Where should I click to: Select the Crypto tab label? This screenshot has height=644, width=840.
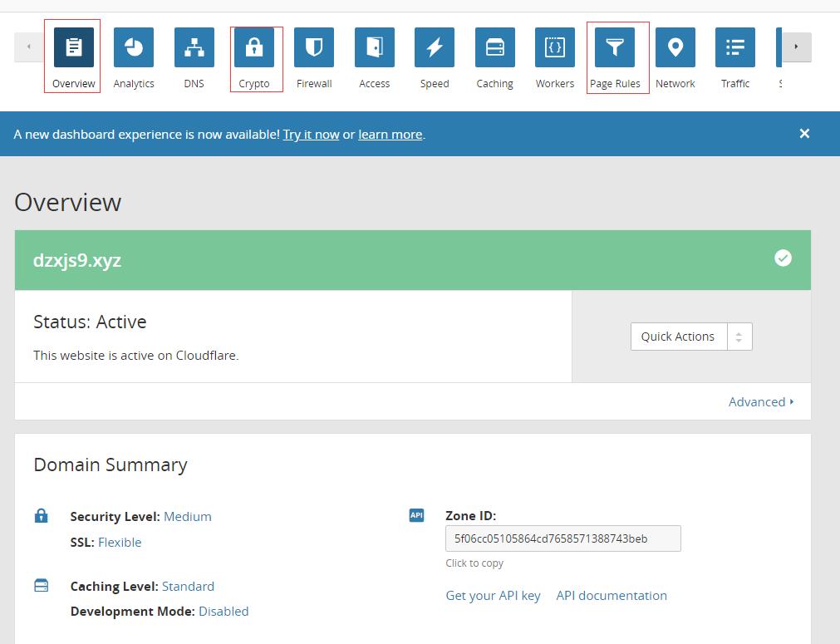pyautogui.click(x=254, y=84)
